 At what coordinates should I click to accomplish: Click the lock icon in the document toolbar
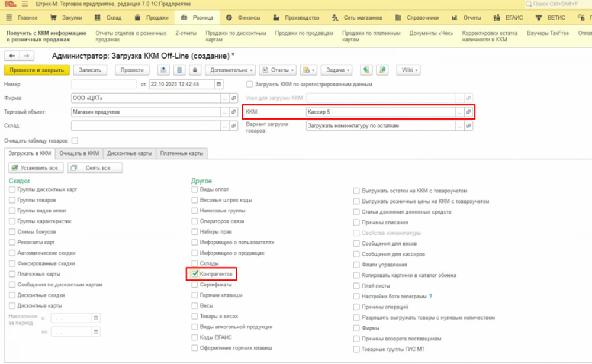(195, 70)
